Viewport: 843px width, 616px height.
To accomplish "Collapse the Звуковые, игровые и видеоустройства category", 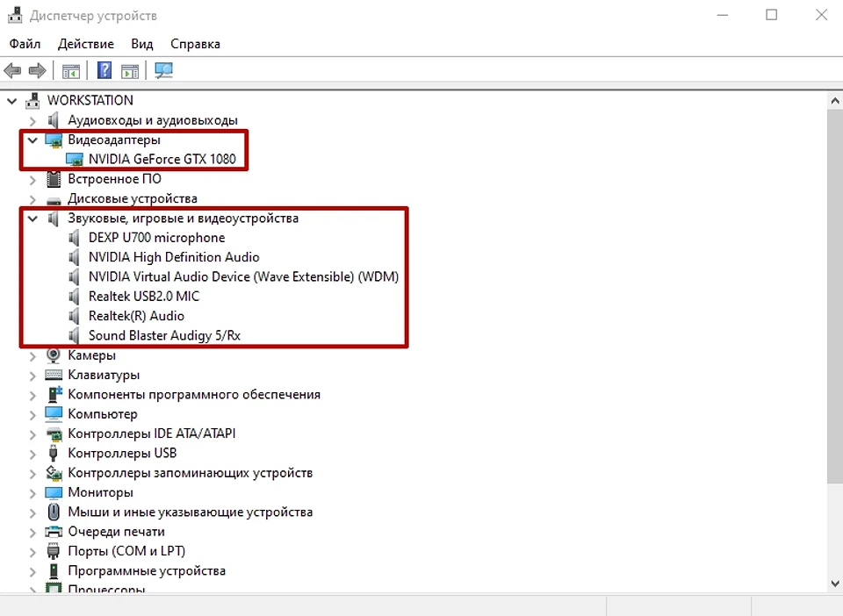I will click(x=32, y=218).
